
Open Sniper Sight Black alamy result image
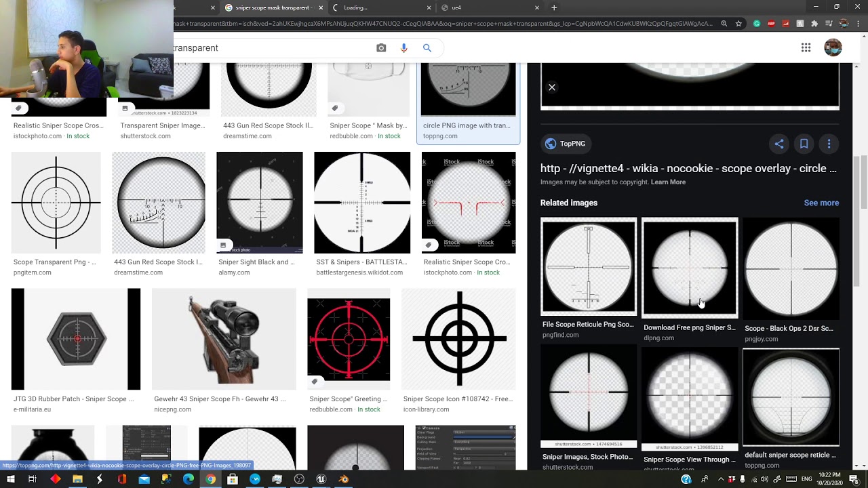[260, 203]
